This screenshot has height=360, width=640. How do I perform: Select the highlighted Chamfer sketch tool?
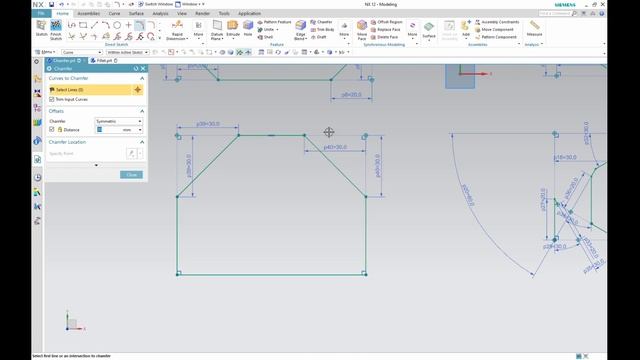pyautogui.click(x=140, y=25)
